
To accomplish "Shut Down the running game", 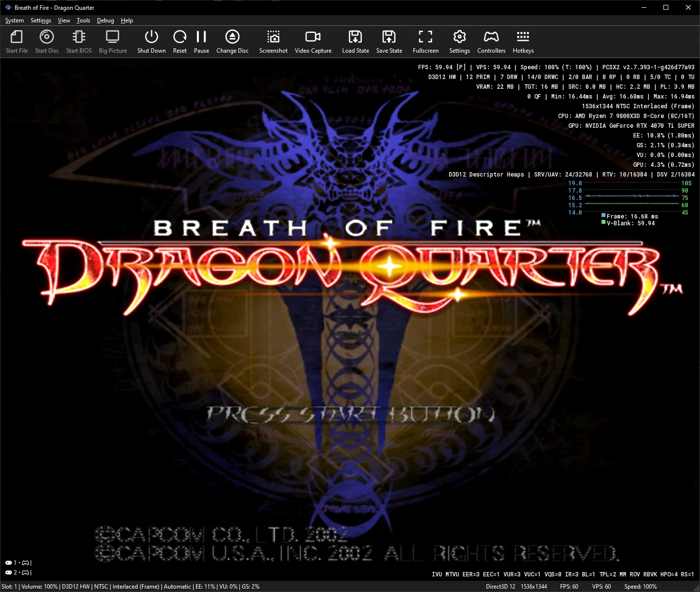I will 152,41.
